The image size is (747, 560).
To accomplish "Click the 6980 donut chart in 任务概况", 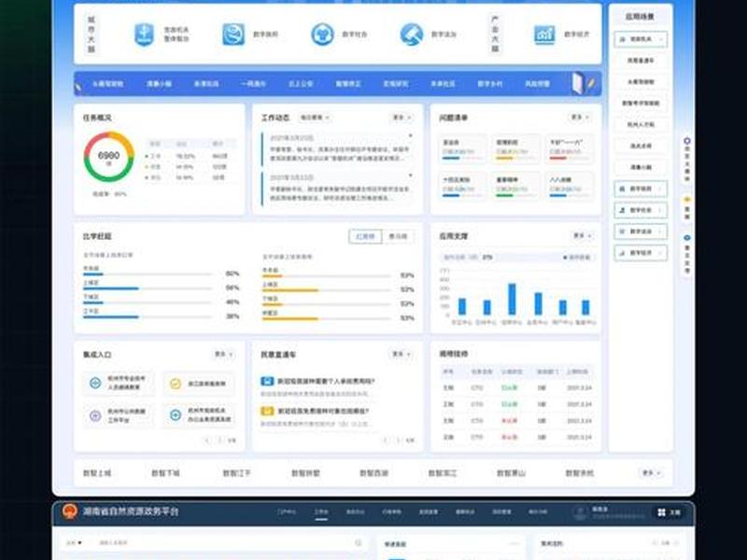I will tap(108, 157).
